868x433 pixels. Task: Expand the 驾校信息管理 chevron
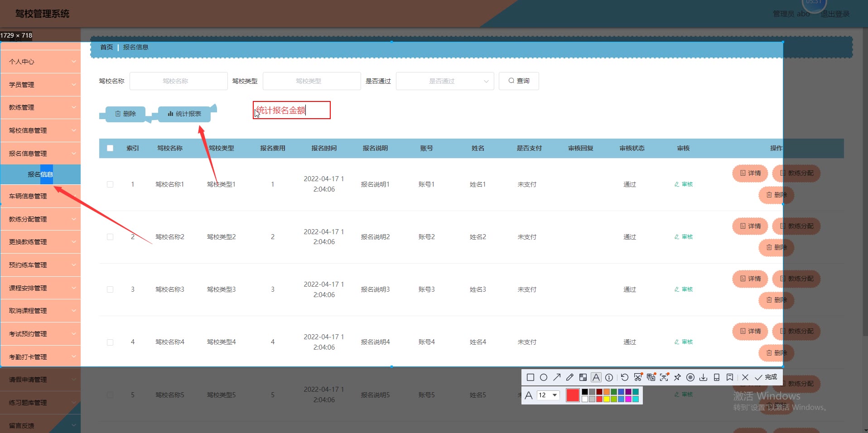tap(74, 130)
